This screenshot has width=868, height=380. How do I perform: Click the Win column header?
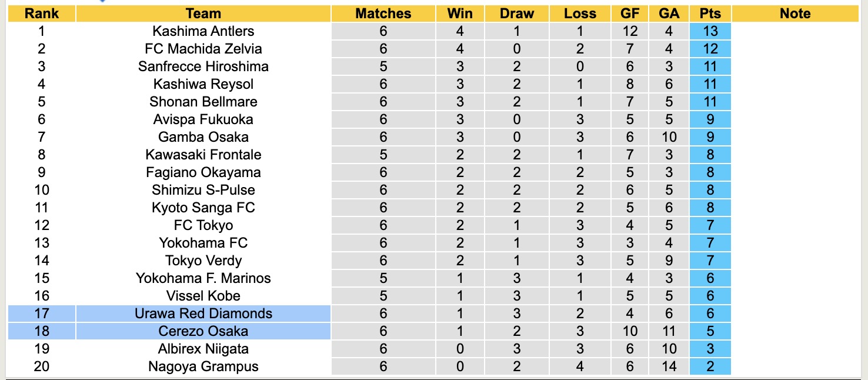tap(460, 14)
